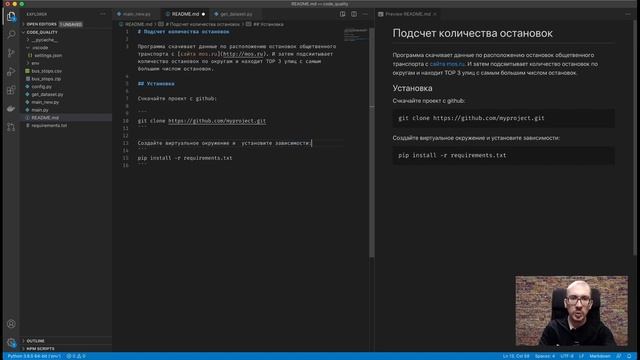Open the Manage gear icon

pyautogui.click(x=11, y=342)
